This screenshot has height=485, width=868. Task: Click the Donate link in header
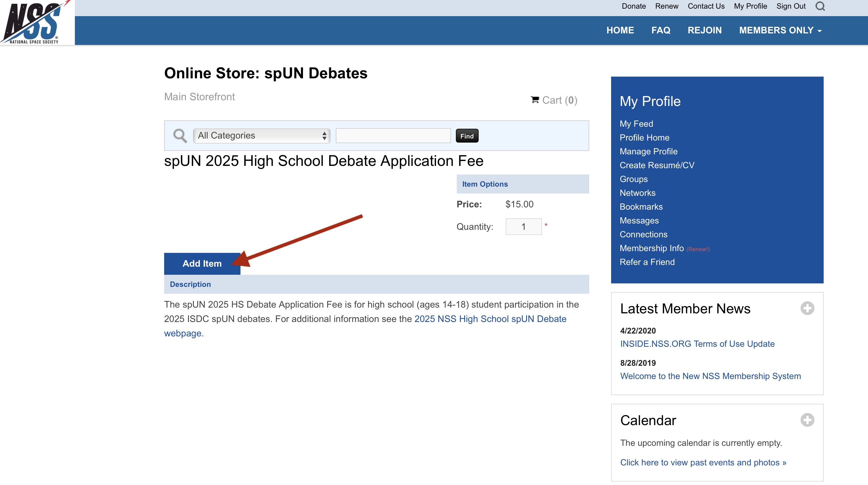click(x=633, y=7)
